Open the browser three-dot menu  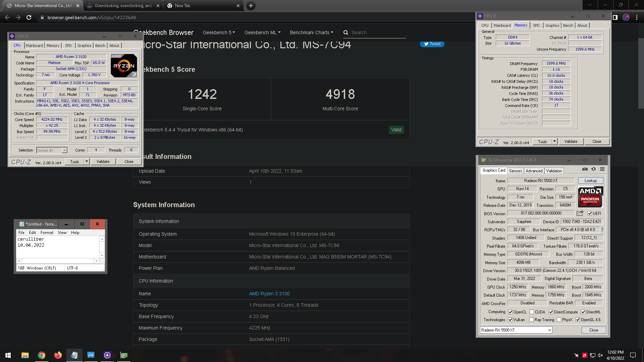pos(637,17)
